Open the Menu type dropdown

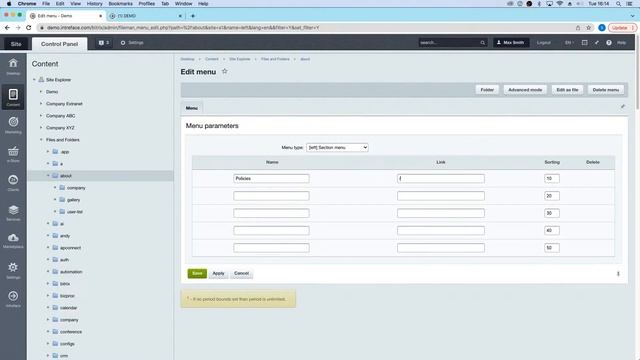point(337,147)
